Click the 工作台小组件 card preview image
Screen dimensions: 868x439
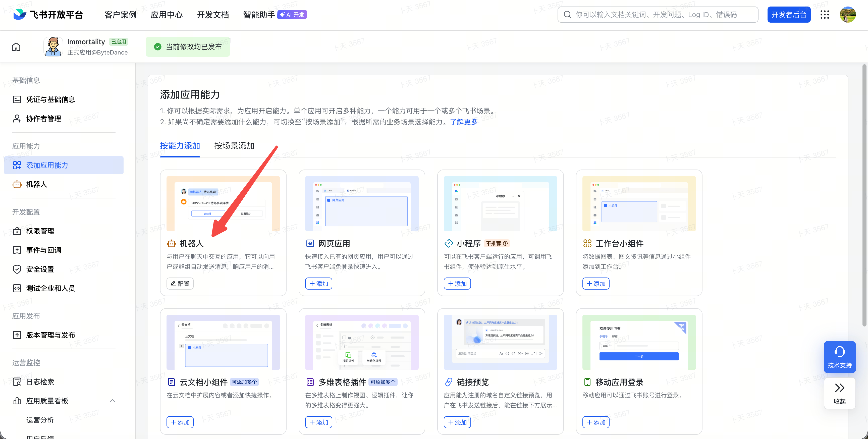pyautogui.click(x=639, y=203)
